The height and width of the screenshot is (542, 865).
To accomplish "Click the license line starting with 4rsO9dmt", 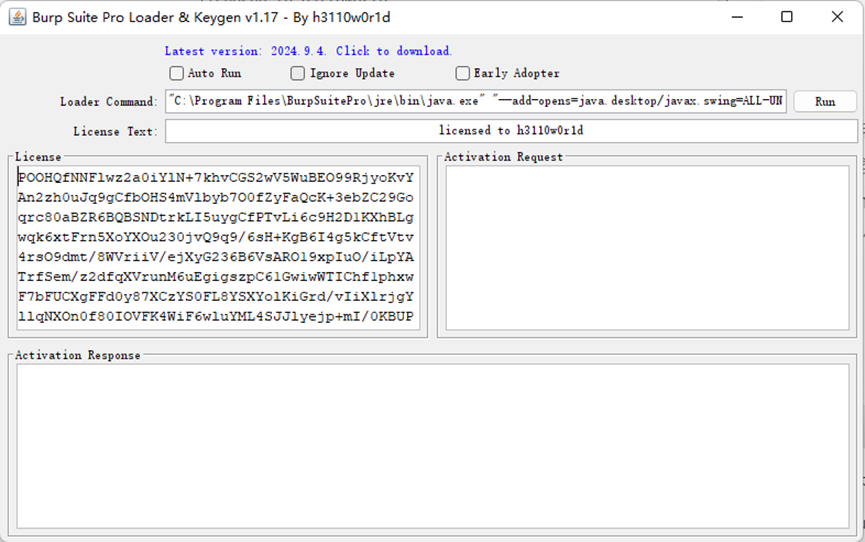I will pyautogui.click(x=216, y=257).
